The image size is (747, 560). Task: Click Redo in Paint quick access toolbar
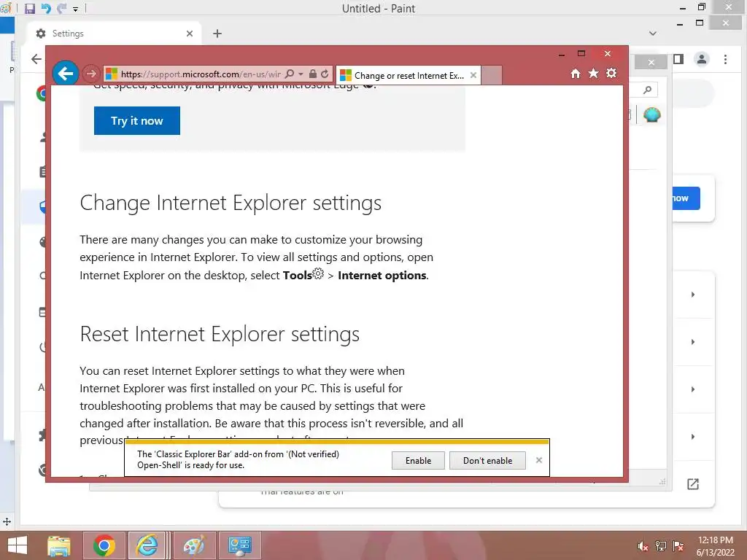coord(61,9)
